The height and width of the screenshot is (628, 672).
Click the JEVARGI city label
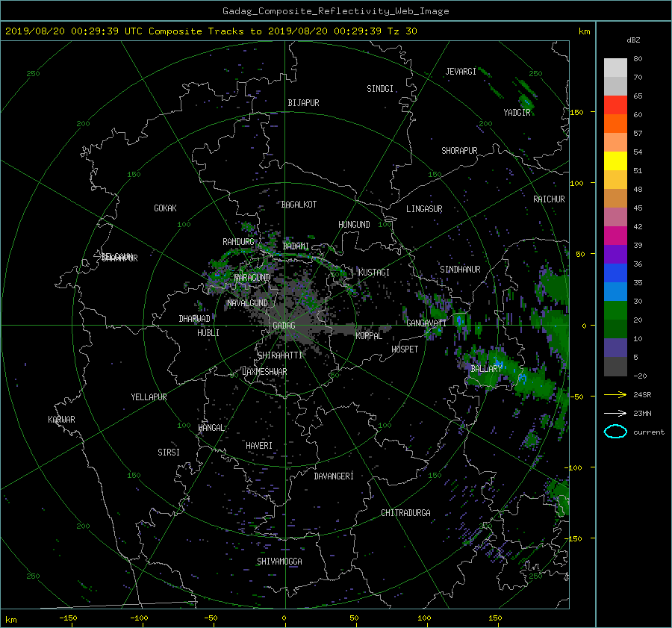point(461,72)
